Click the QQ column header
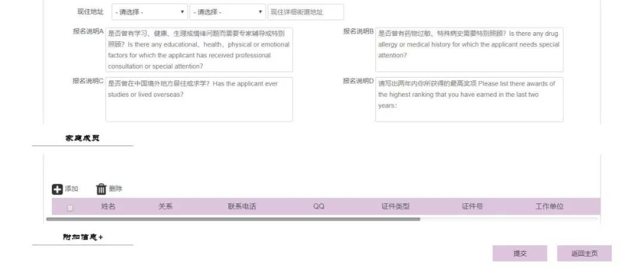644x278 pixels. click(318, 206)
